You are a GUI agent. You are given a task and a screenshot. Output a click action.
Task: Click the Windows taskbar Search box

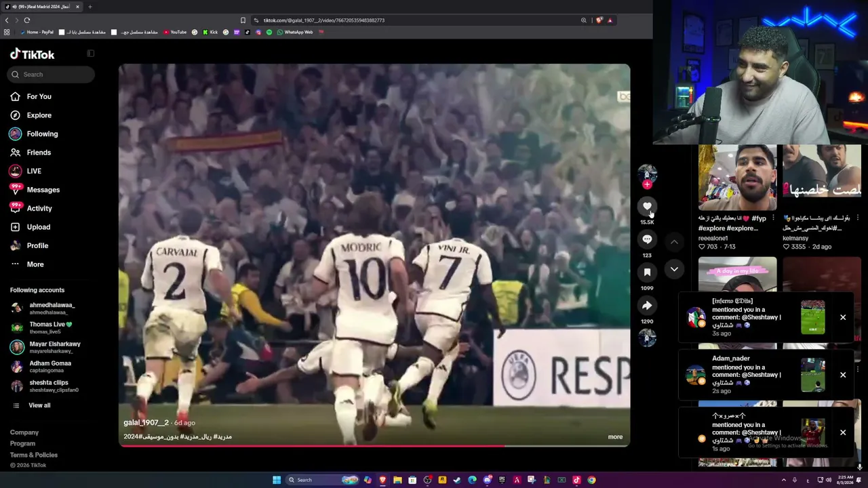pyautogui.click(x=322, y=480)
